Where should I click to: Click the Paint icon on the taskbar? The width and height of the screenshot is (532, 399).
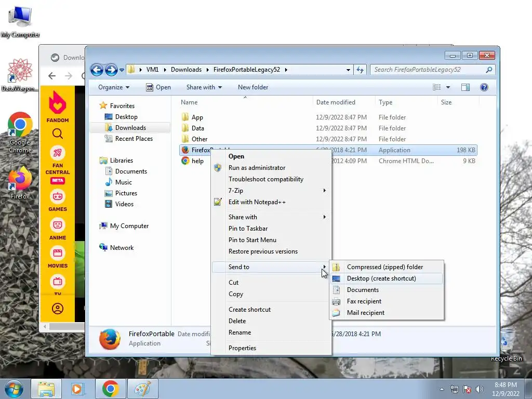coord(142,389)
